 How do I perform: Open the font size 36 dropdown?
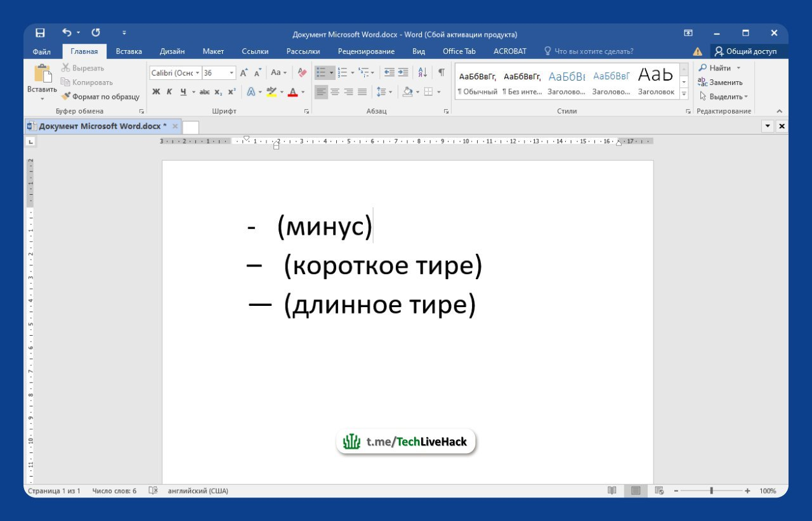pos(232,73)
